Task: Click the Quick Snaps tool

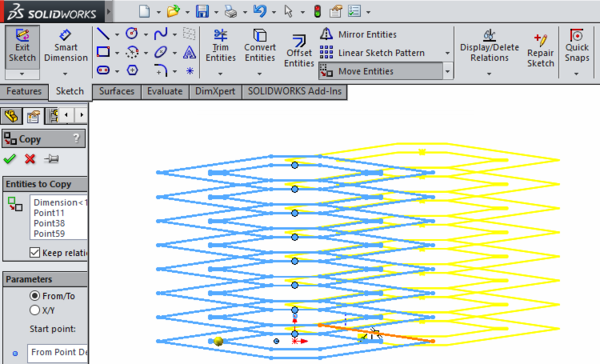Action: click(x=577, y=46)
